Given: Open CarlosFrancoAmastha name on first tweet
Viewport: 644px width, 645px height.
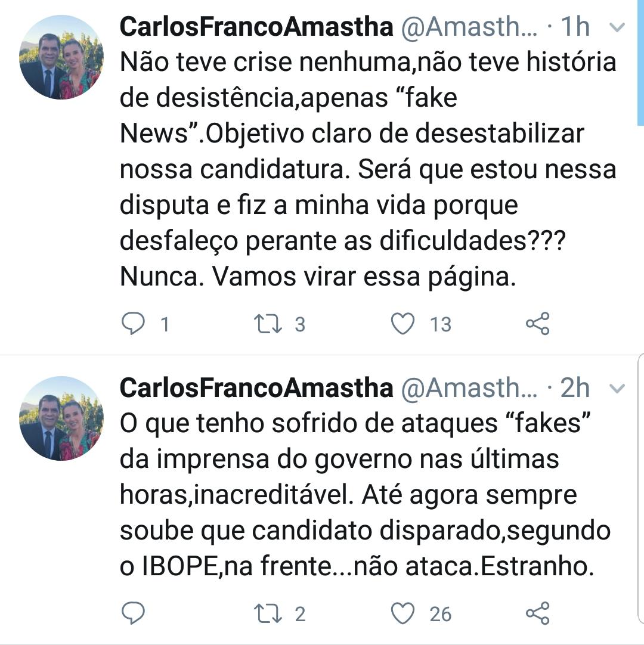Looking at the screenshot, I should 256,27.
